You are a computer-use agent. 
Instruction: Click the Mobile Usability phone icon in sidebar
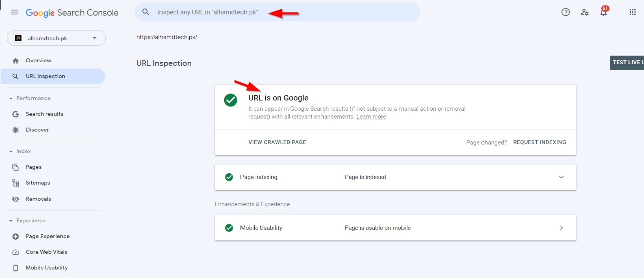16,268
